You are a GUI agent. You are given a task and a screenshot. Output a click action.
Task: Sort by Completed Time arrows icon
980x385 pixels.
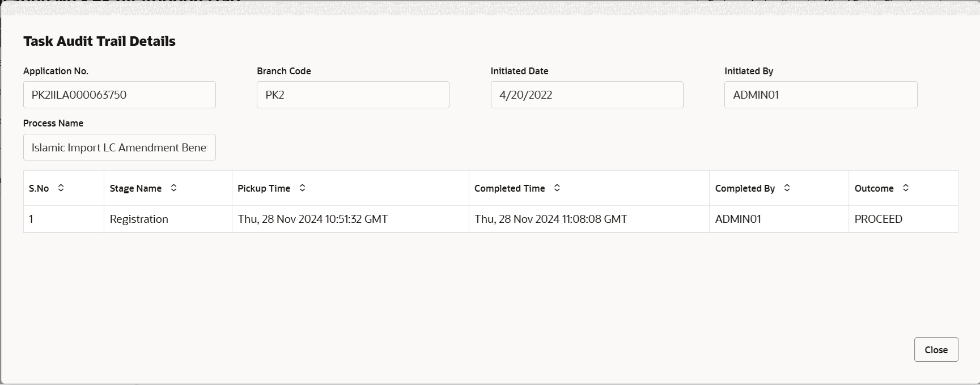[557, 188]
